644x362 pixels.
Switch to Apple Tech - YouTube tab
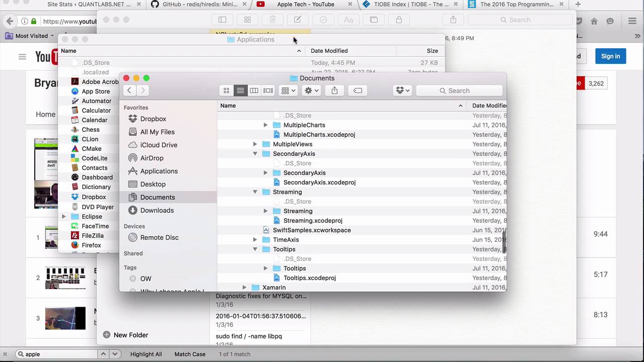(305, 5)
